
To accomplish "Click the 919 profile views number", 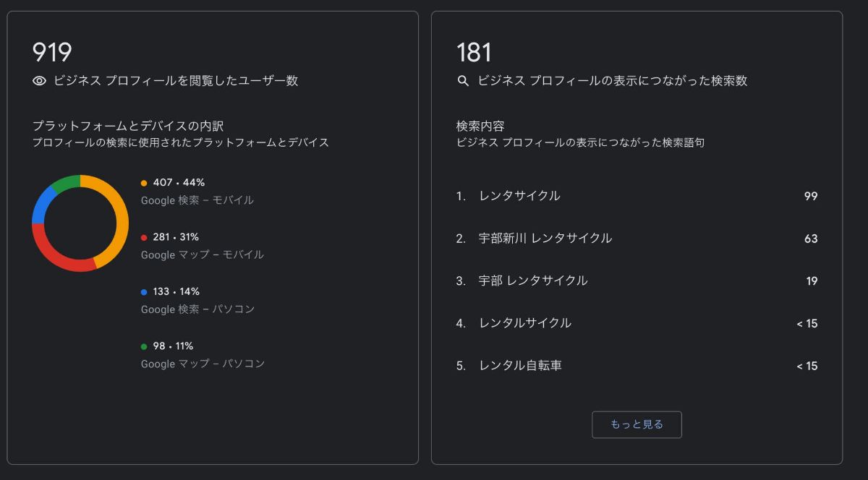I will tap(52, 53).
